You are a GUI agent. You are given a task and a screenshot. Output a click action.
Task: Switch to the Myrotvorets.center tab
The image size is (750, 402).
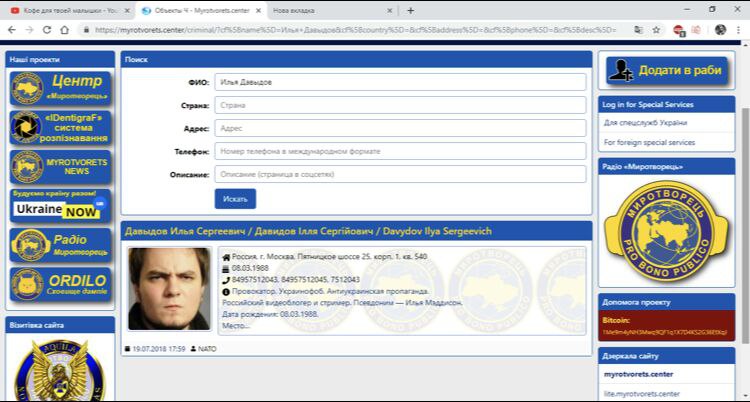[201, 11]
